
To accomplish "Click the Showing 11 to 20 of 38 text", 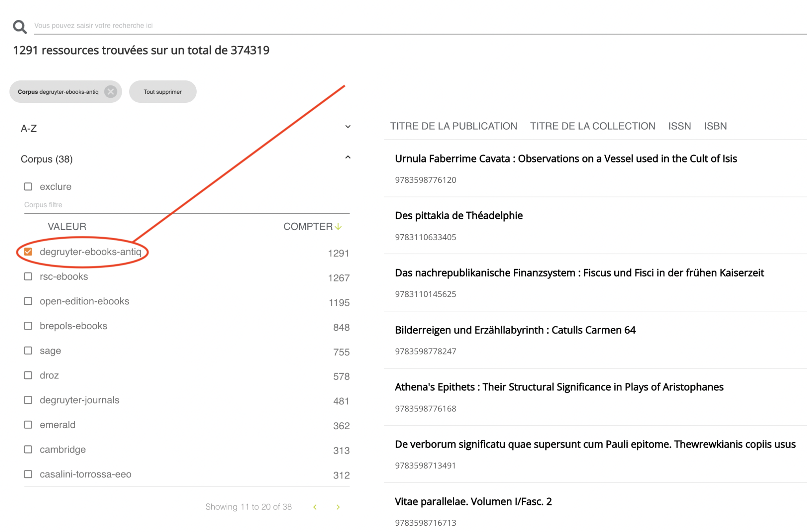I will [248, 507].
